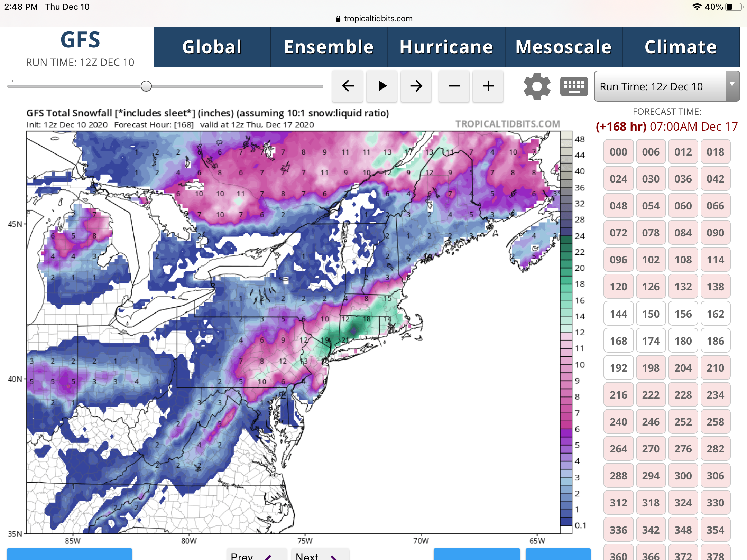Click the keyboard shortcuts icon

click(x=574, y=86)
